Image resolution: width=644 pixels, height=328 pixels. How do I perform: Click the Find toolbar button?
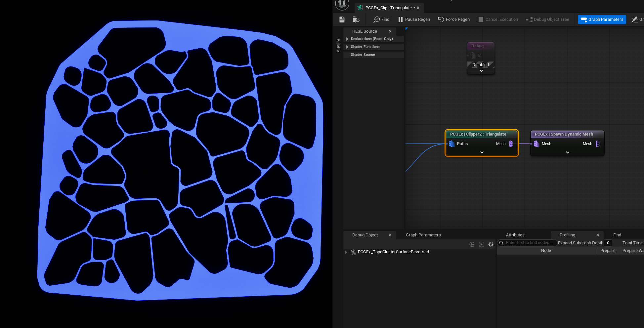click(381, 20)
